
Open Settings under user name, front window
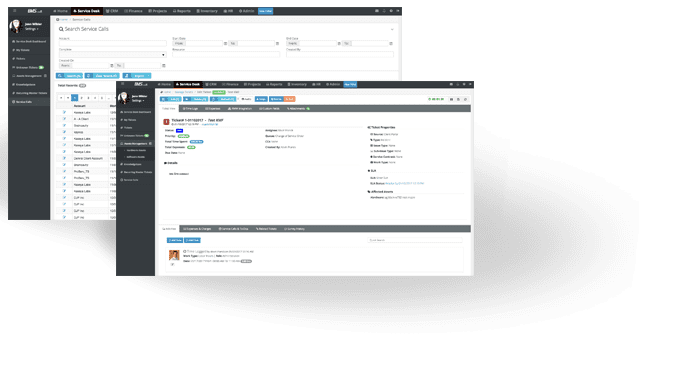pyautogui.click(x=138, y=101)
